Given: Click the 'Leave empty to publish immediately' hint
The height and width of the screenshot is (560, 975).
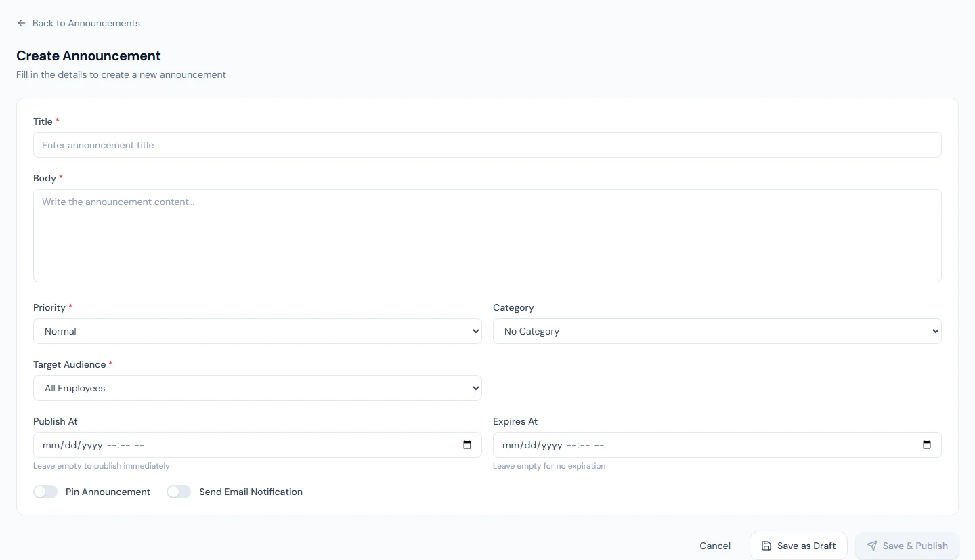Looking at the screenshot, I should tap(102, 466).
